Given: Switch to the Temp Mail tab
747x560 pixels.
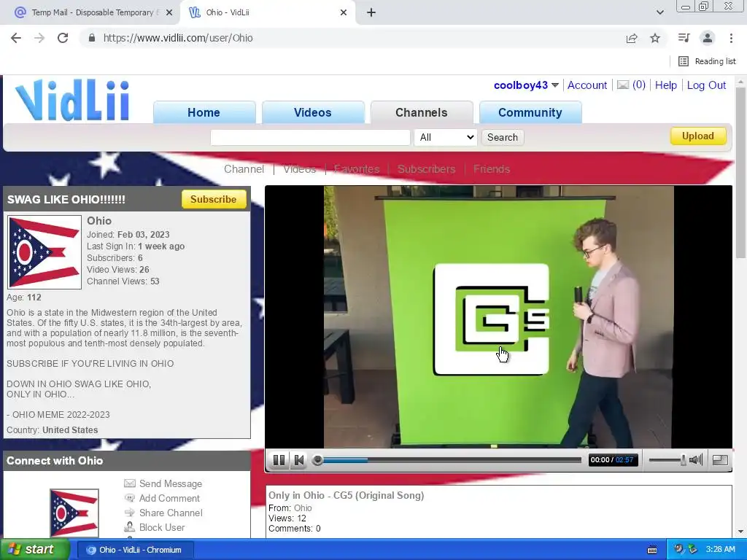Looking at the screenshot, I should click(x=90, y=12).
